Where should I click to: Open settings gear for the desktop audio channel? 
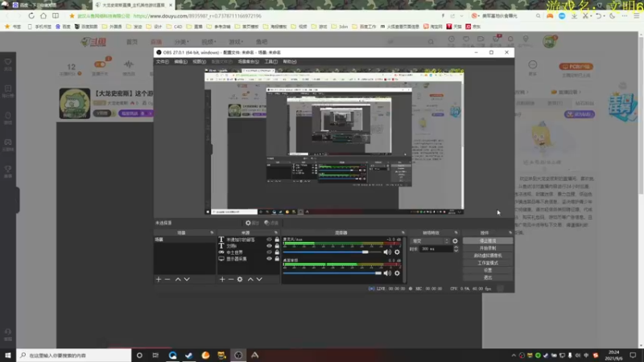tap(397, 273)
